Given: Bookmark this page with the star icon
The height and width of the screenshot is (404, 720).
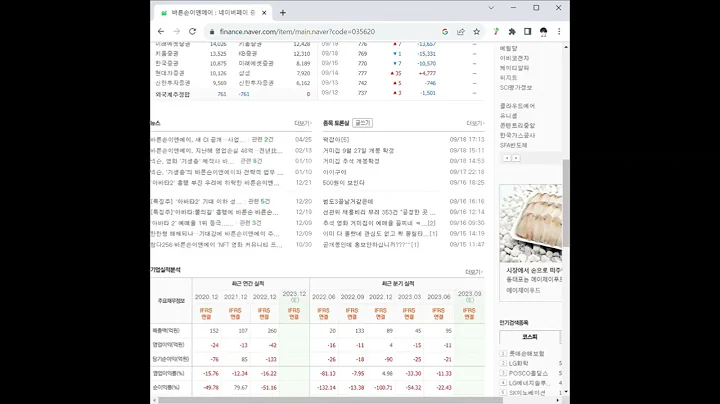Looking at the screenshot, I should [477, 31].
